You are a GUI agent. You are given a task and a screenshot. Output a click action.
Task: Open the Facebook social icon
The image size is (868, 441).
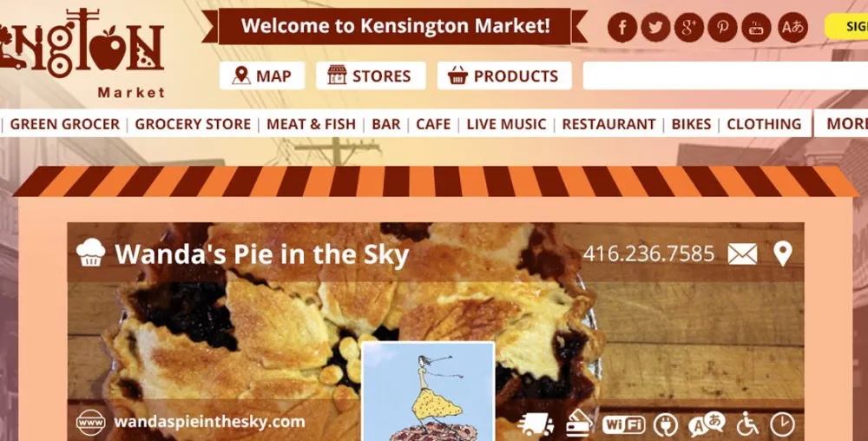[622, 28]
